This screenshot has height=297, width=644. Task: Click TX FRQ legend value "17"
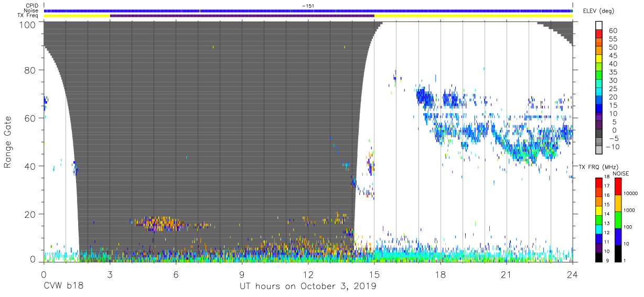click(x=608, y=186)
